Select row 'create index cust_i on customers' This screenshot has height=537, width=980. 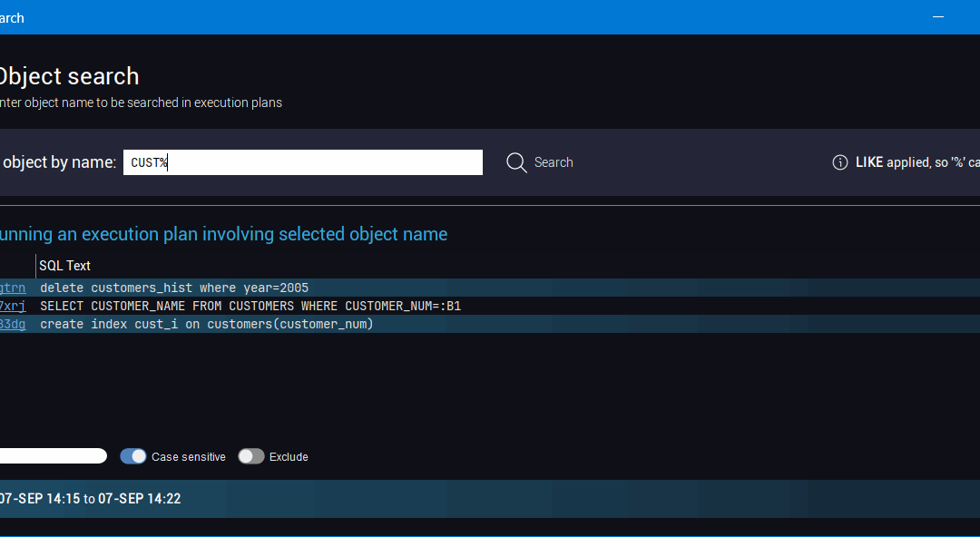point(490,324)
